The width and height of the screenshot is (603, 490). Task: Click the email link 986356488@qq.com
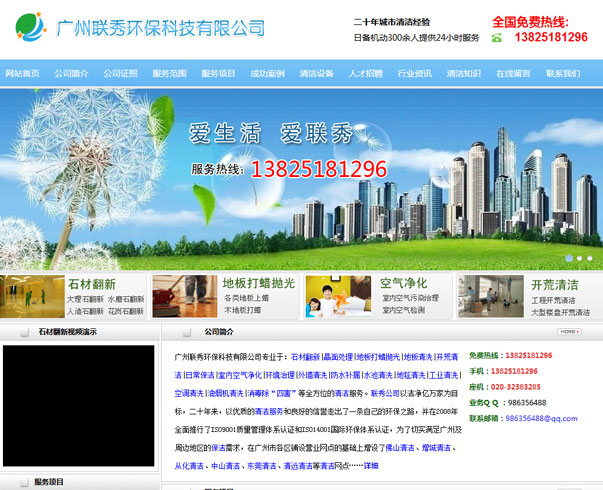pos(541,418)
